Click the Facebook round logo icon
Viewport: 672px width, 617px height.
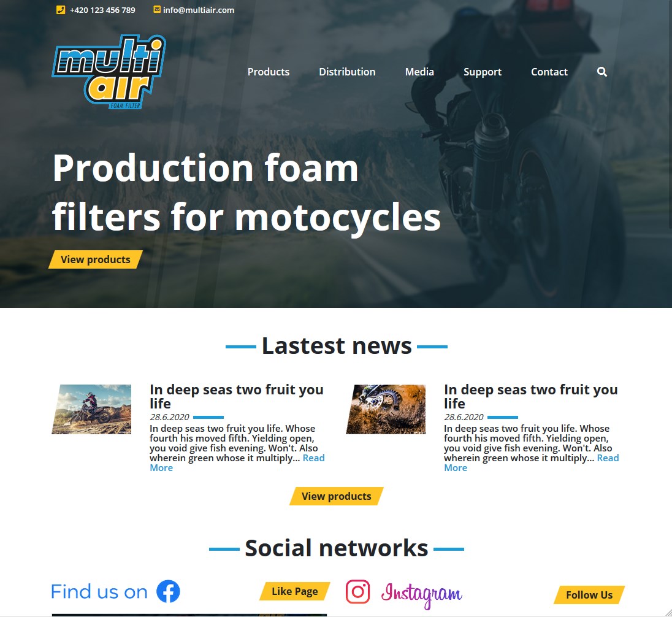pos(168,591)
